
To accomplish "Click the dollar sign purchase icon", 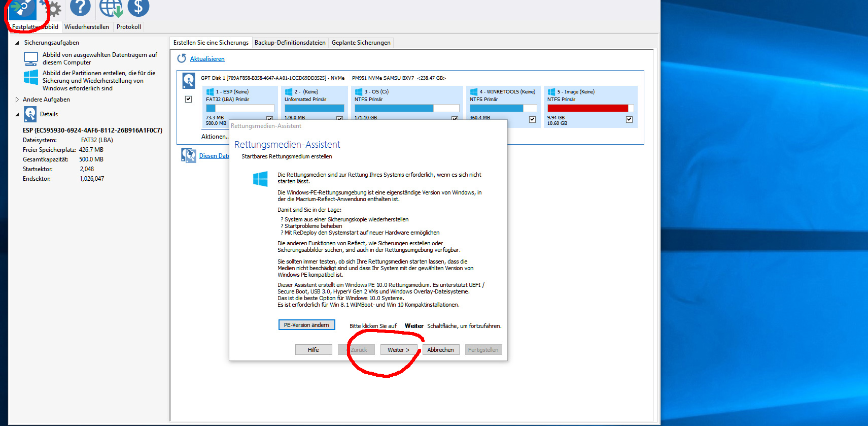I will (x=138, y=8).
